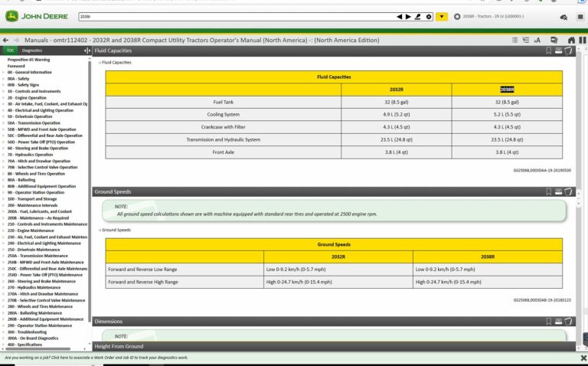This screenshot has height=366, width=588.
Task: Bookmark the Fluid Capacities section
Action: pyautogui.click(x=548, y=51)
